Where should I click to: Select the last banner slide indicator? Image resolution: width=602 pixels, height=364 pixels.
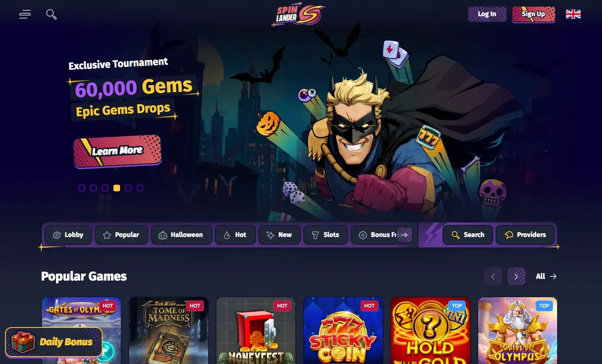coord(140,188)
